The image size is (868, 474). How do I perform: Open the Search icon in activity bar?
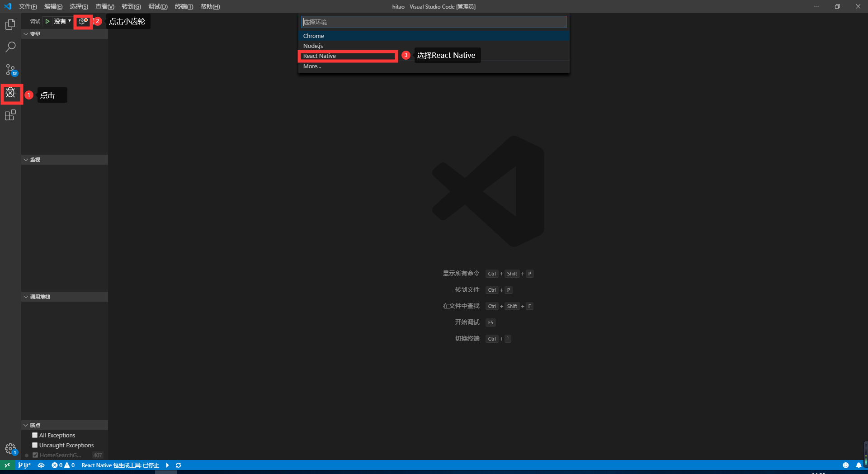pyautogui.click(x=10, y=47)
